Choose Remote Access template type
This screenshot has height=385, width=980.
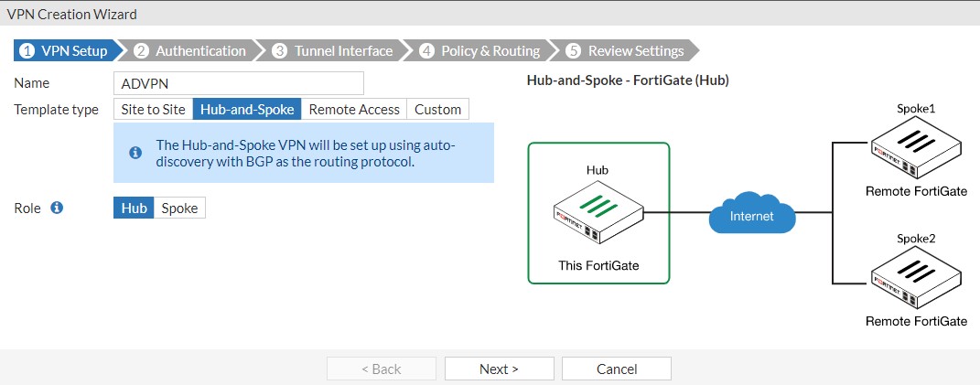[354, 109]
